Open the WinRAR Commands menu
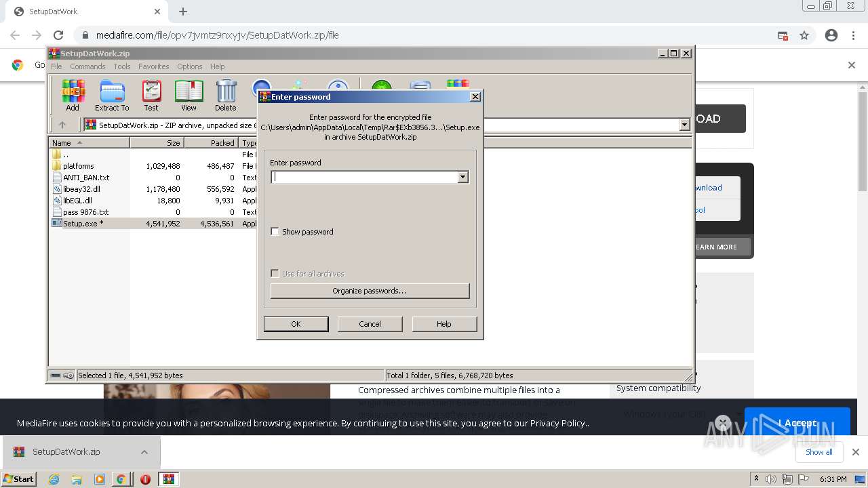This screenshot has height=488, width=868. 87,66
